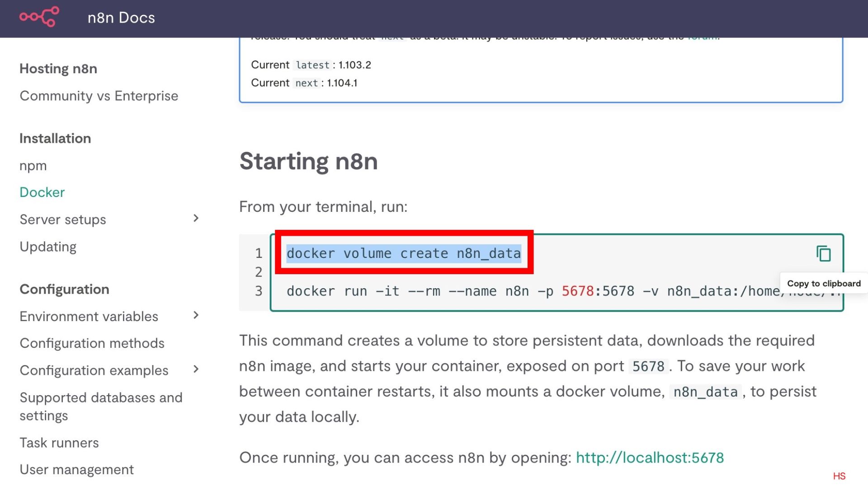Click the Current latest version text
The image size is (868, 486).
pyautogui.click(x=311, y=65)
